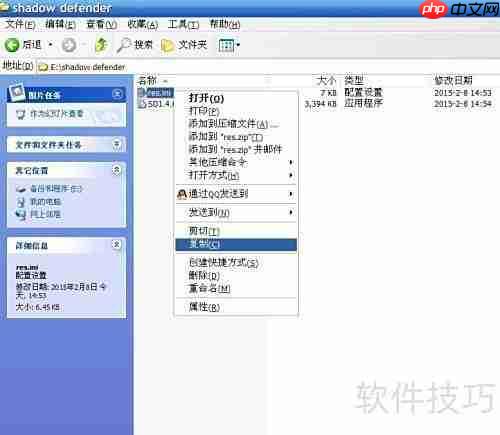Open the Views dropdown arrow
The width and height of the screenshot is (500, 435).
click(x=238, y=44)
